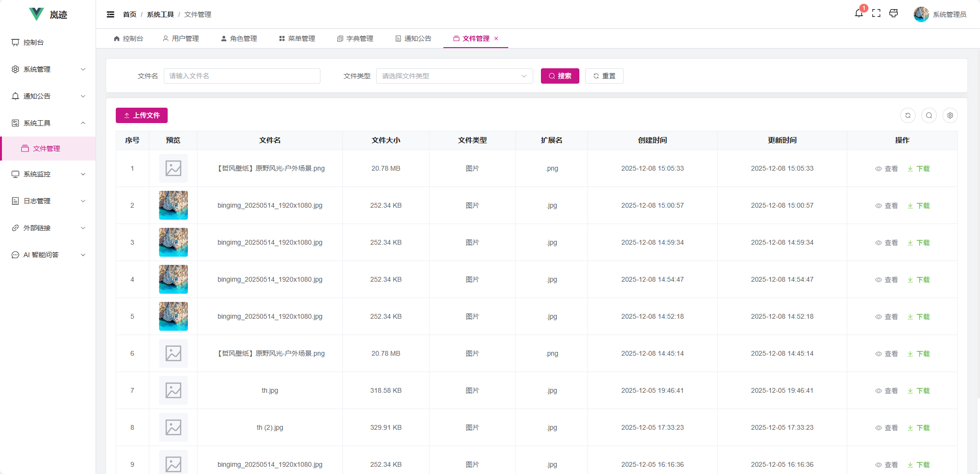This screenshot has height=474, width=980.
Task: Collapse the sidebar with the hamburger icon
Action: pyautogui.click(x=110, y=14)
